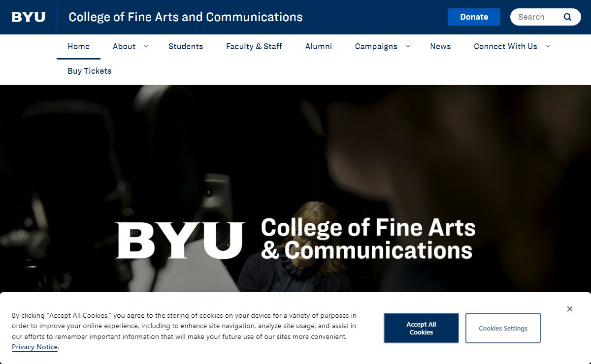
Task: Open the Students menu item
Action: click(186, 46)
